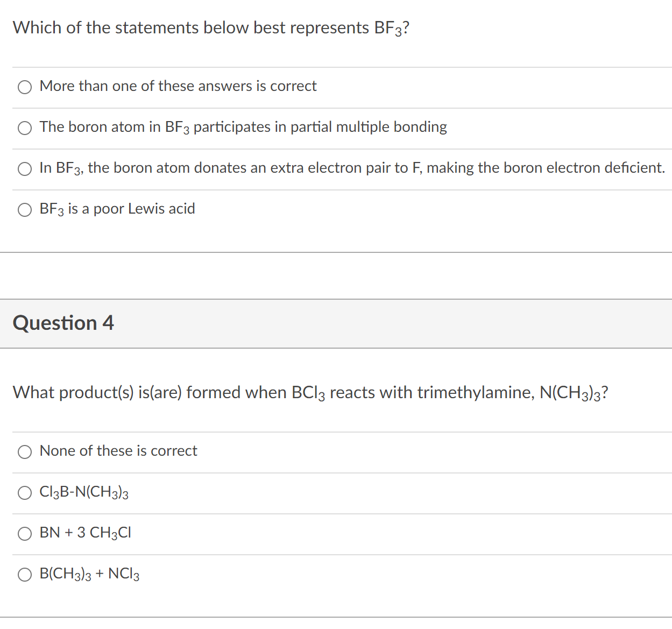This screenshot has height=629, width=672.
Task: Click the answer text about partial multiple bonding
Action: (x=243, y=127)
